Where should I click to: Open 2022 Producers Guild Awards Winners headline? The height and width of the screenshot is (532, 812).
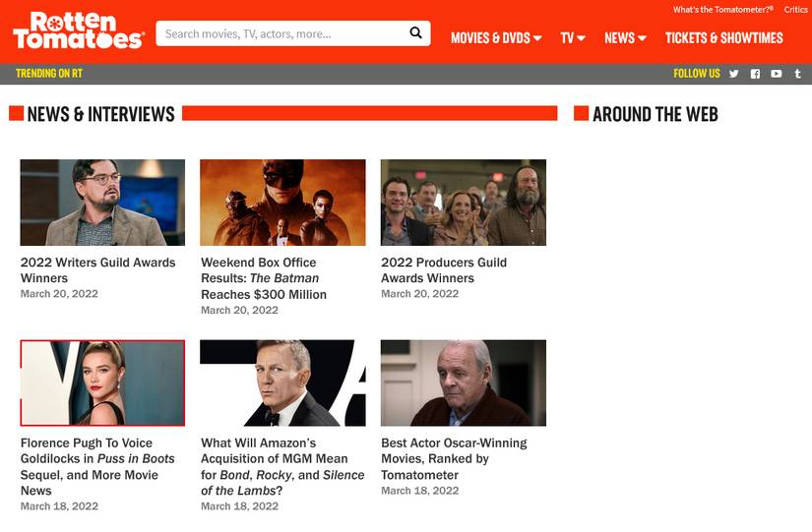click(444, 270)
